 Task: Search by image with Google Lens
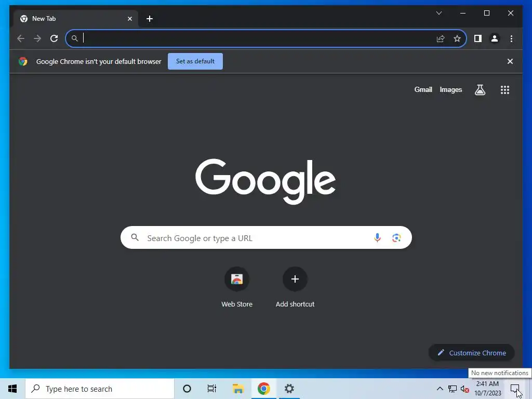point(396,238)
